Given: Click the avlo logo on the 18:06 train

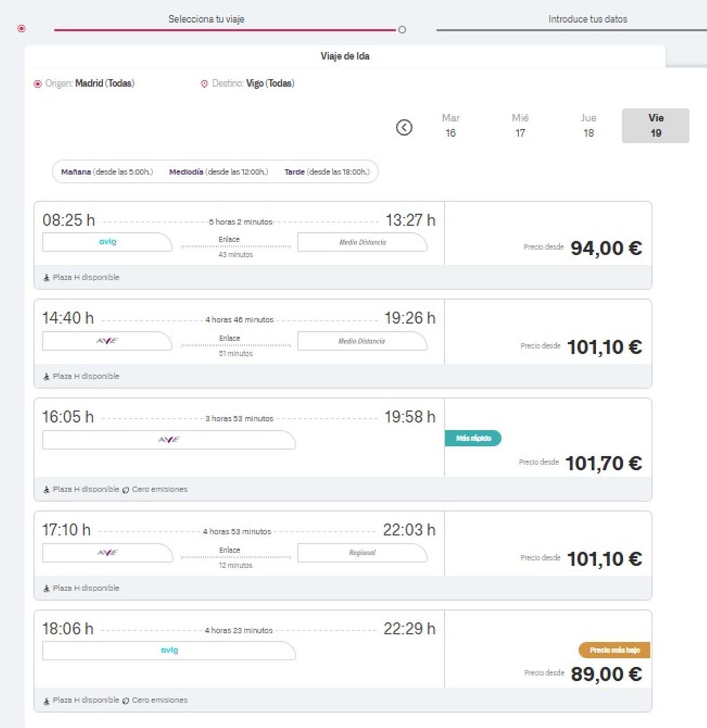Looking at the screenshot, I should 169,650.
